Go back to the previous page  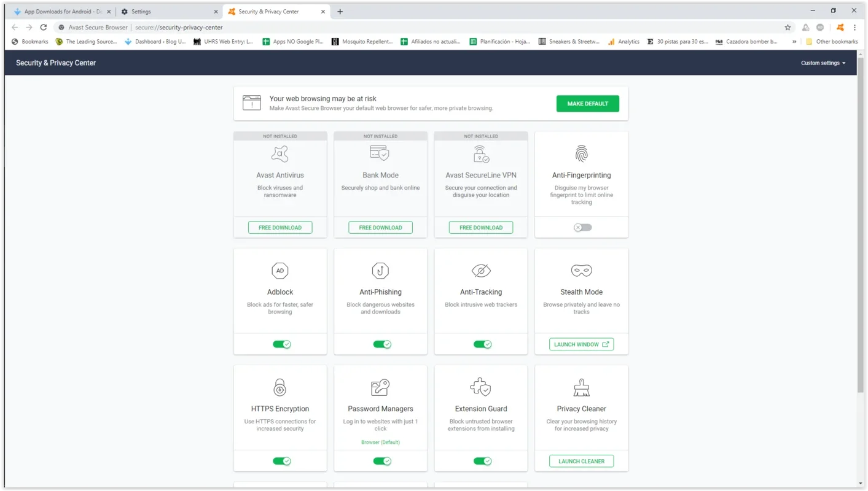15,28
